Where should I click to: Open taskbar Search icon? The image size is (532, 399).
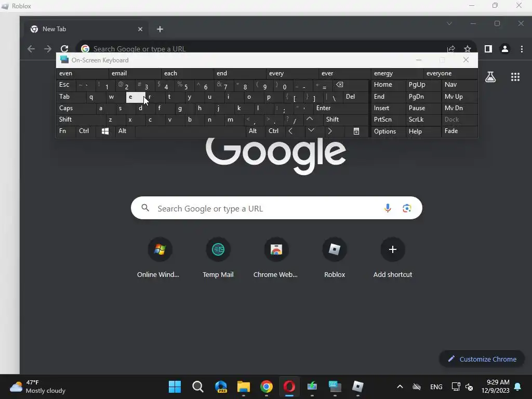coord(198,387)
